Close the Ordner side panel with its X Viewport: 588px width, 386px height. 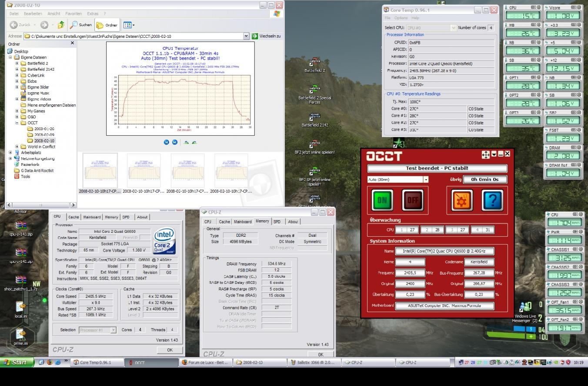pyautogui.click(x=72, y=43)
